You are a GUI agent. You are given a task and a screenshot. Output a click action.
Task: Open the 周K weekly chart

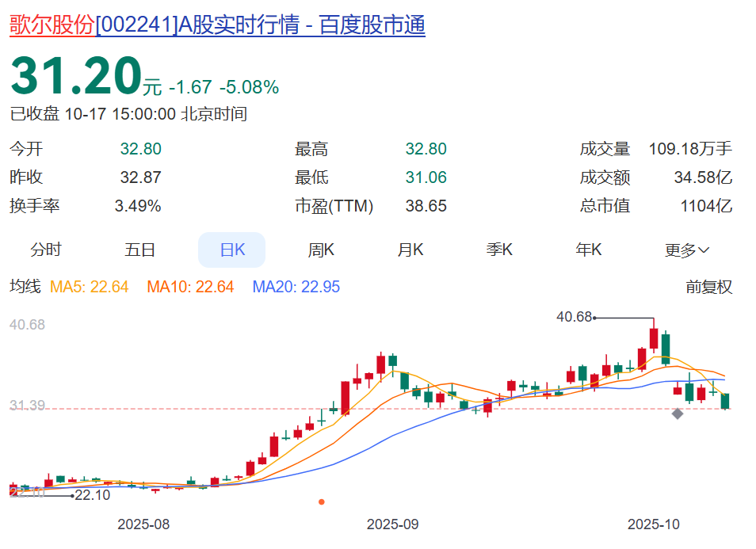pyautogui.click(x=320, y=249)
